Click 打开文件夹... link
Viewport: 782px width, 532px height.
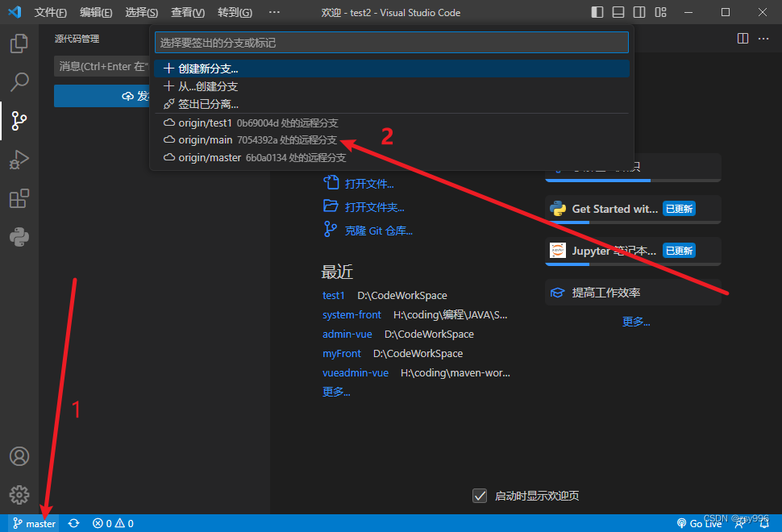coord(364,207)
